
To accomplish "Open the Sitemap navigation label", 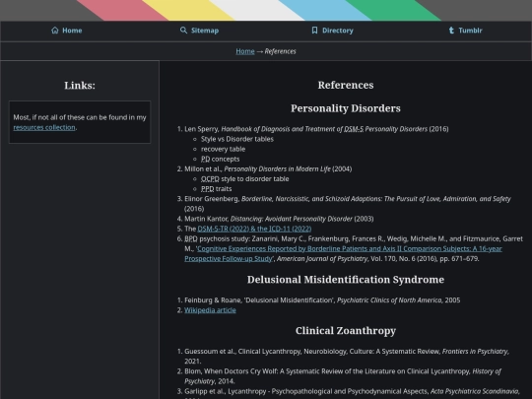I will (x=205, y=31).
